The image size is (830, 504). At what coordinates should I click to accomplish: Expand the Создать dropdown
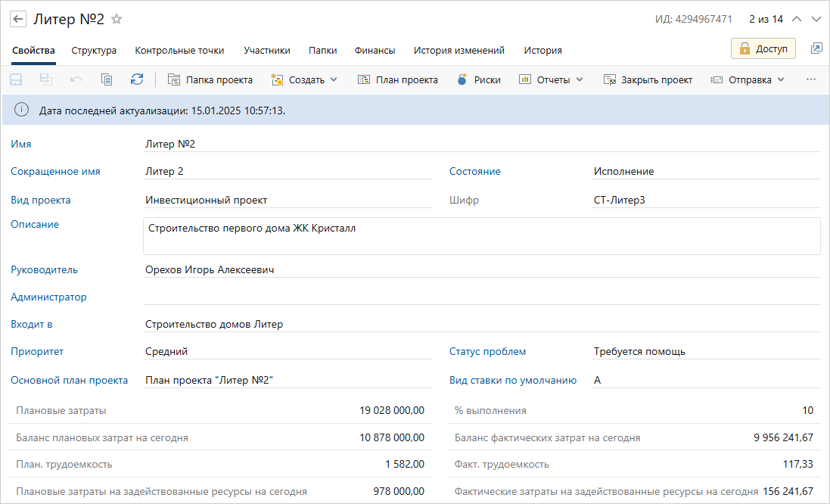[x=304, y=79]
